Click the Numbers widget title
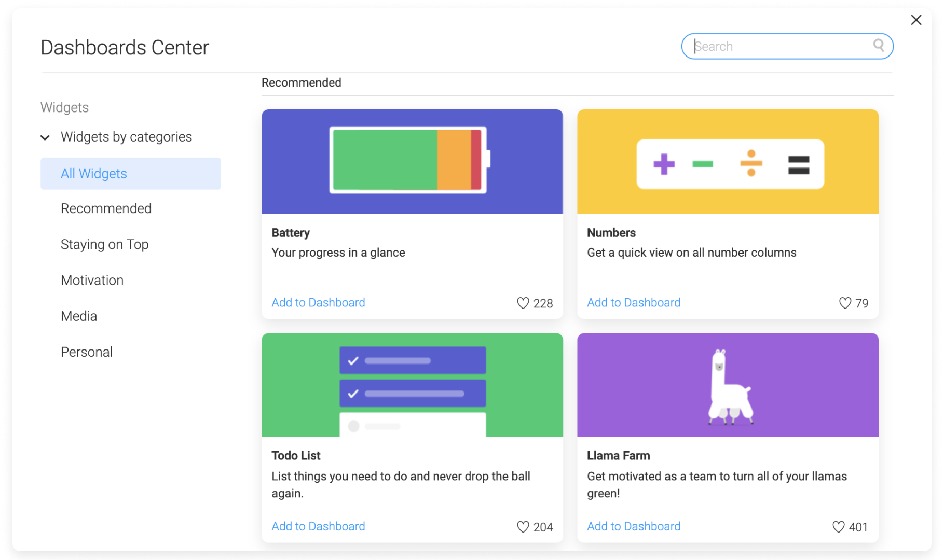The width and height of the screenshot is (944, 560). [611, 233]
